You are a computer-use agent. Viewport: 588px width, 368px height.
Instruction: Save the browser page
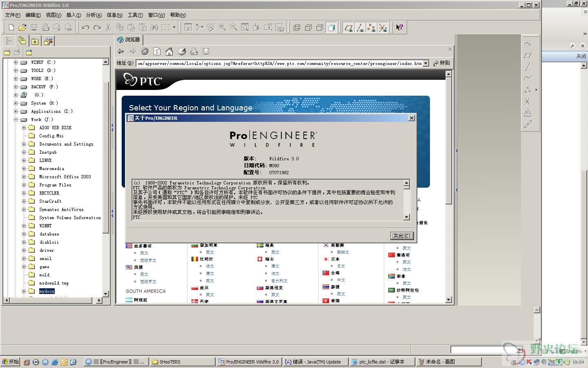click(206, 51)
